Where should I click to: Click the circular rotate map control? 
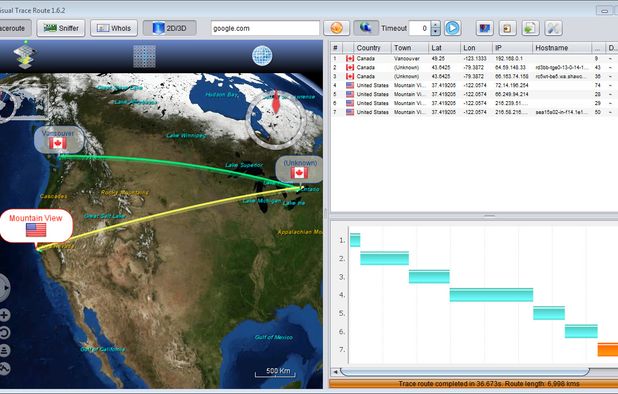point(5,333)
